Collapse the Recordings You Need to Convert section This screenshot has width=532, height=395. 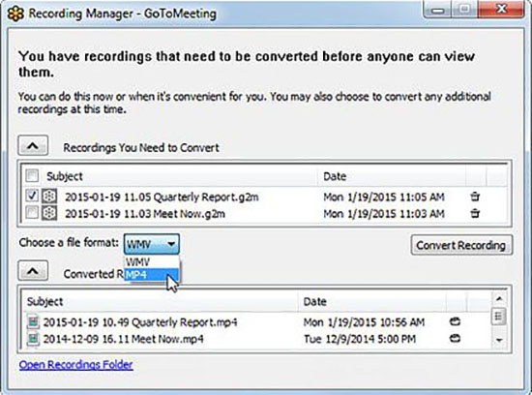pos(33,146)
